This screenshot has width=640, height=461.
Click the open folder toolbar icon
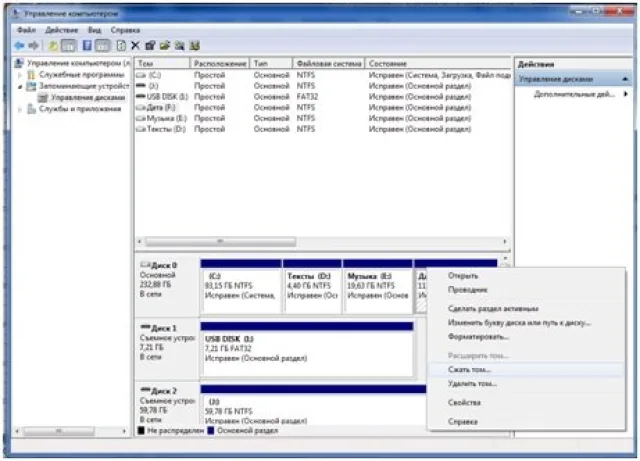point(165,45)
